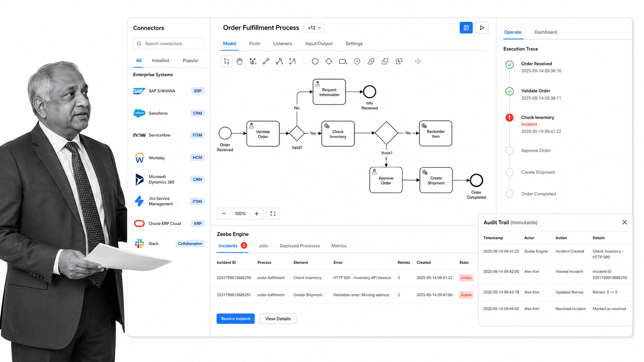
Task: Select the Approve Order task node
Action: (x=386, y=180)
